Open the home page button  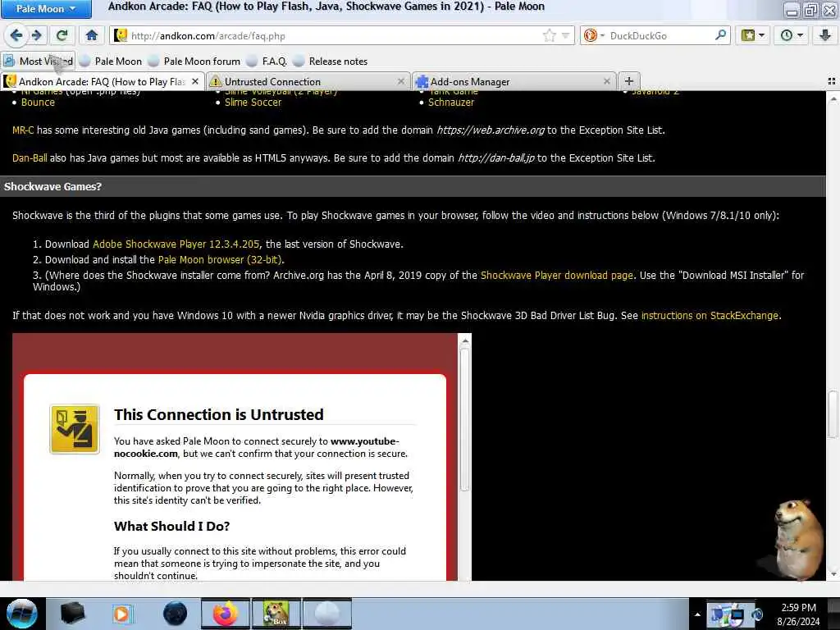pos(92,35)
